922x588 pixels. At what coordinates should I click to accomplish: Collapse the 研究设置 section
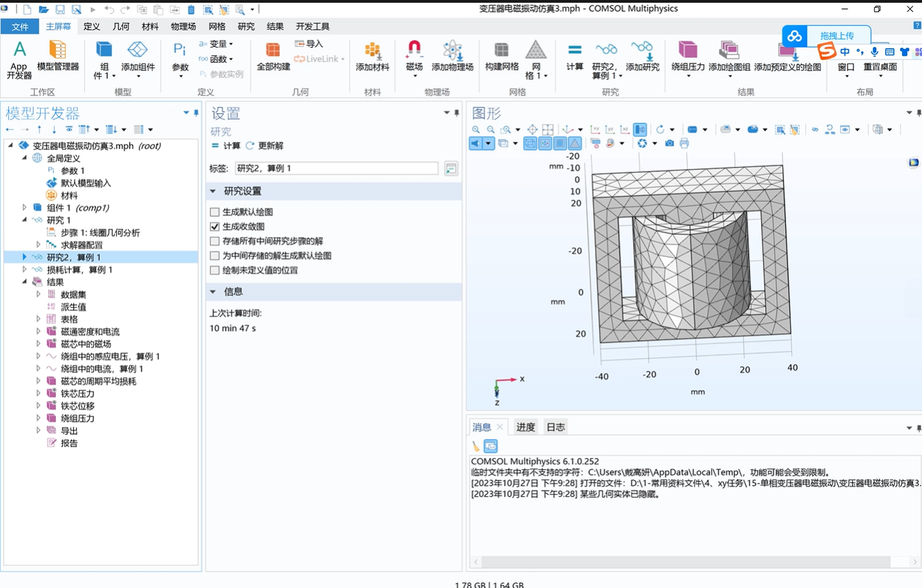pyautogui.click(x=213, y=191)
